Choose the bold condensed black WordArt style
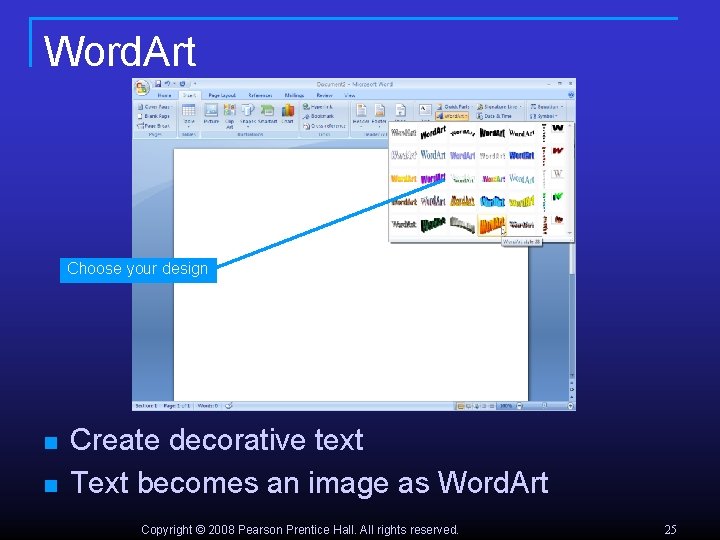Viewport: 720px width, 540px height. pyautogui.click(x=492, y=133)
